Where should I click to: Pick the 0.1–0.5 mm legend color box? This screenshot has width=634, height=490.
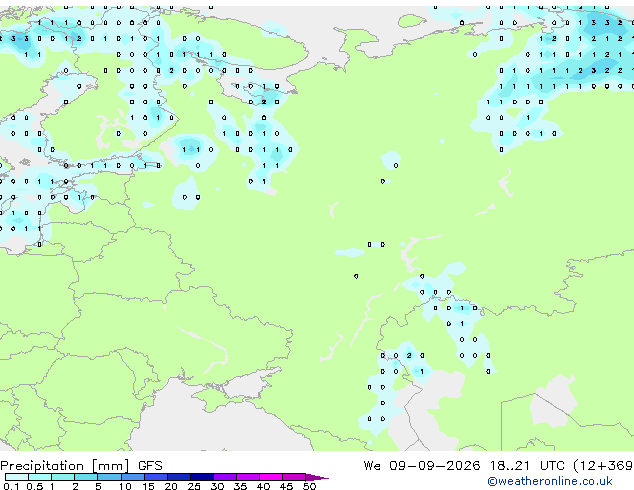[x=17, y=477]
